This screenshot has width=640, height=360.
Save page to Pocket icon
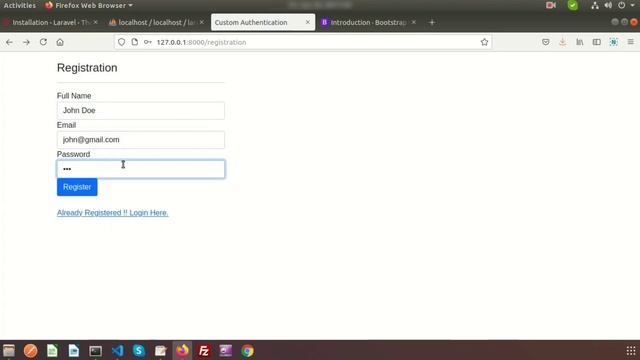click(x=546, y=42)
